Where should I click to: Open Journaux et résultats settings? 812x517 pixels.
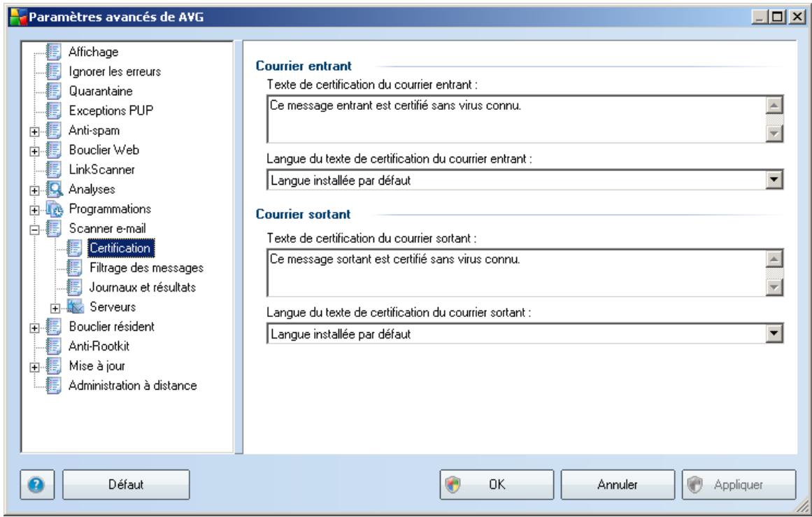click(x=143, y=287)
